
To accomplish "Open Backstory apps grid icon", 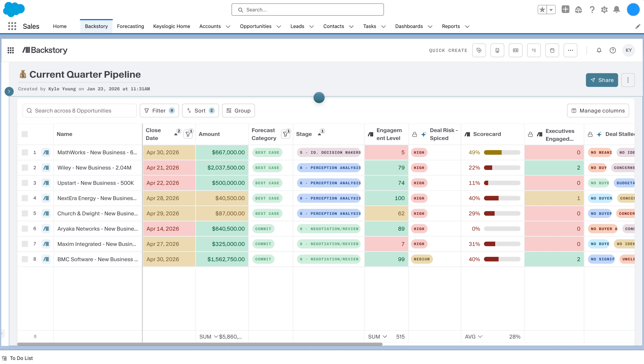I will point(11,50).
